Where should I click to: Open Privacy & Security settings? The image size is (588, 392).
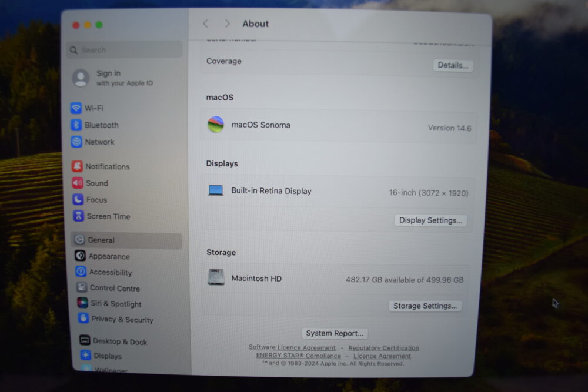(115, 319)
